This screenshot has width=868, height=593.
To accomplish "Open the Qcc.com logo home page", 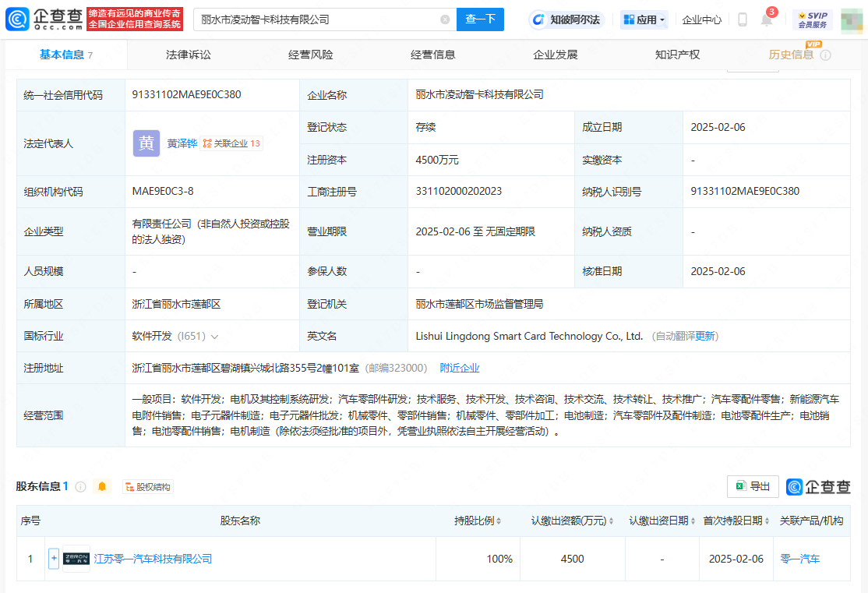I will 44,19.
